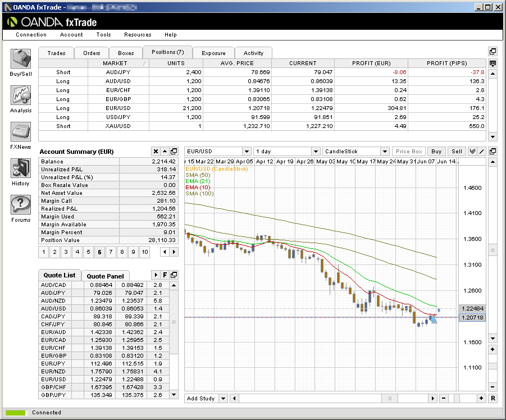This screenshot has width=506, height=420.
Task: Open the 1 day timeframe dropdown
Action: 315,152
